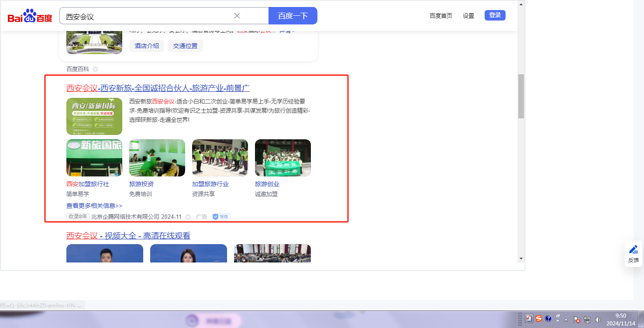Click the blue help question-mark icon
This screenshot has width=644, height=328.
(548, 318)
